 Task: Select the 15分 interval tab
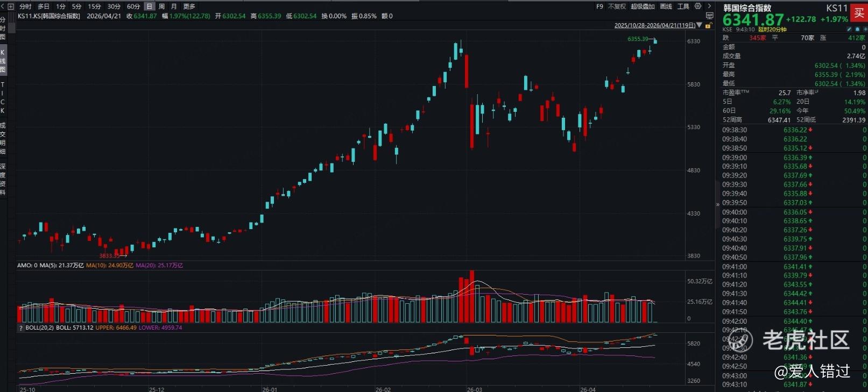(95, 6)
